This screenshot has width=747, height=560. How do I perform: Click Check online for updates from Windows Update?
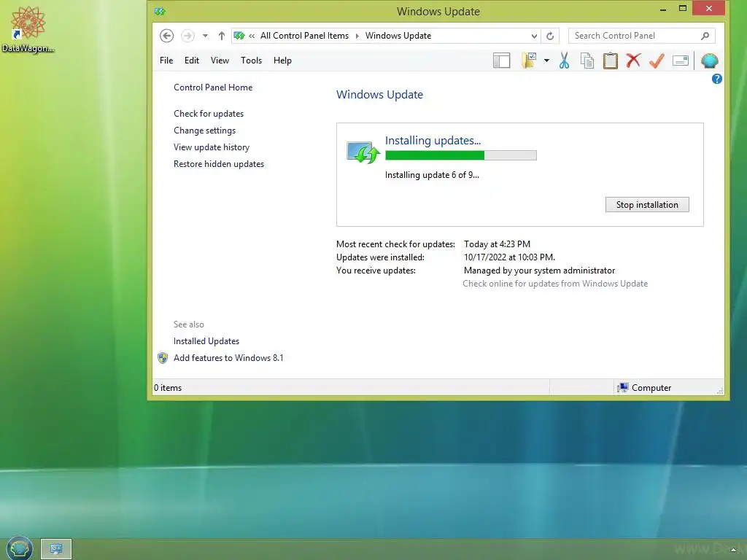(555, 284)
